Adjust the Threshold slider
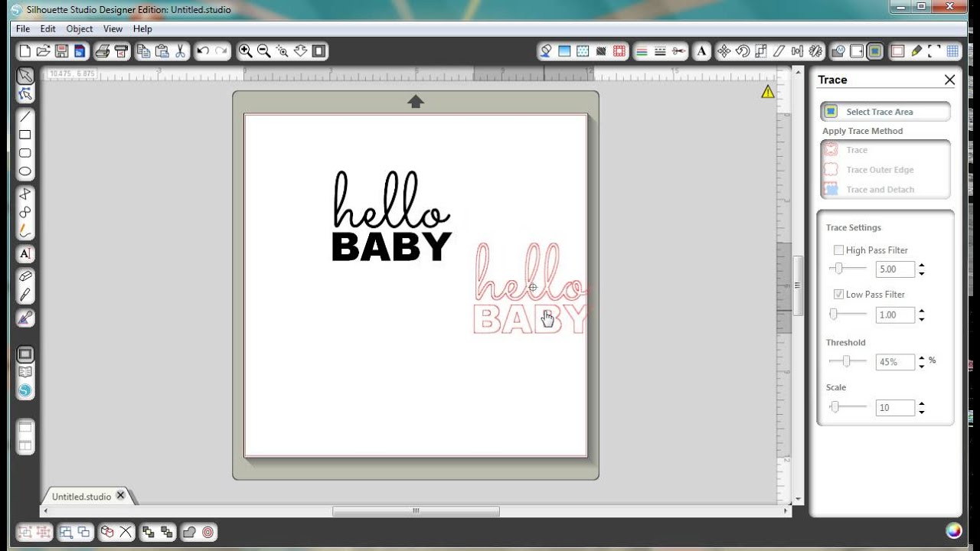Viewport: 980px width, 551px height. click(846, 361)
